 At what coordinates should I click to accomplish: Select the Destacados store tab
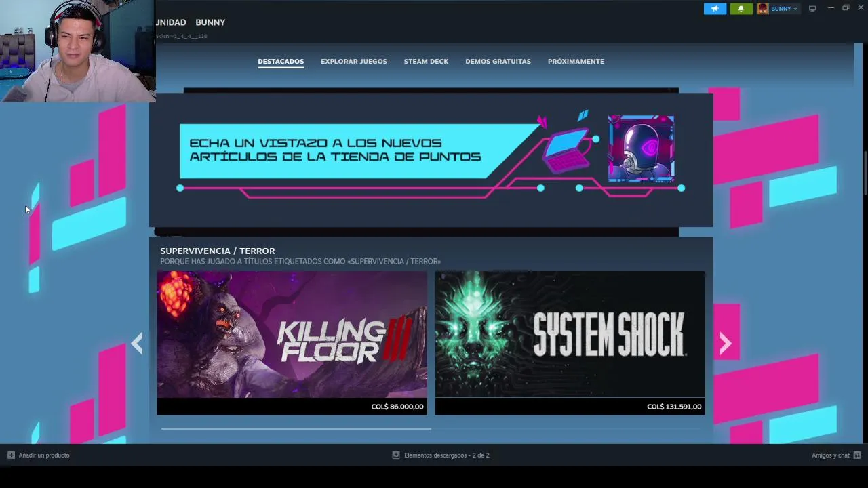281,61
